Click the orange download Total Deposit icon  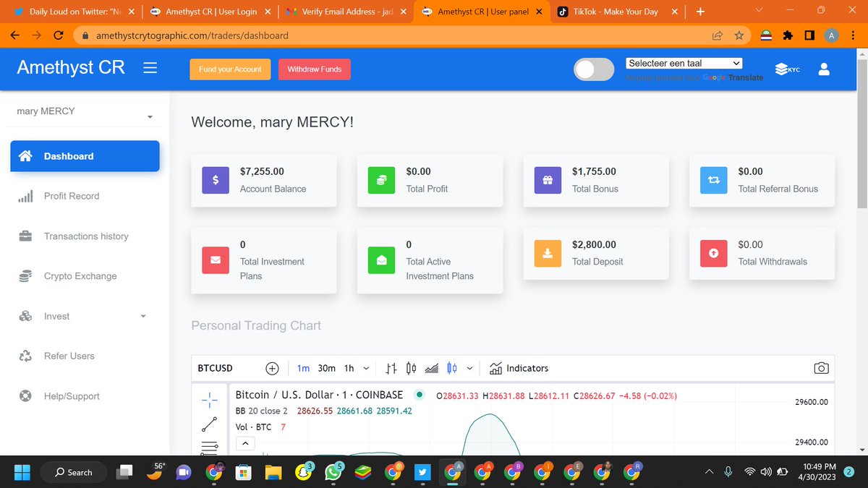[548, 253]
